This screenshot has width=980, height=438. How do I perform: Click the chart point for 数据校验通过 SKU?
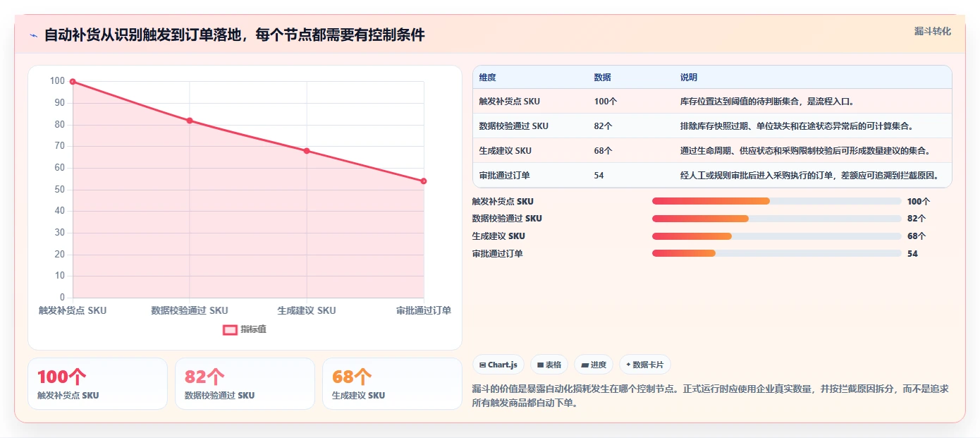pos(190,121)
